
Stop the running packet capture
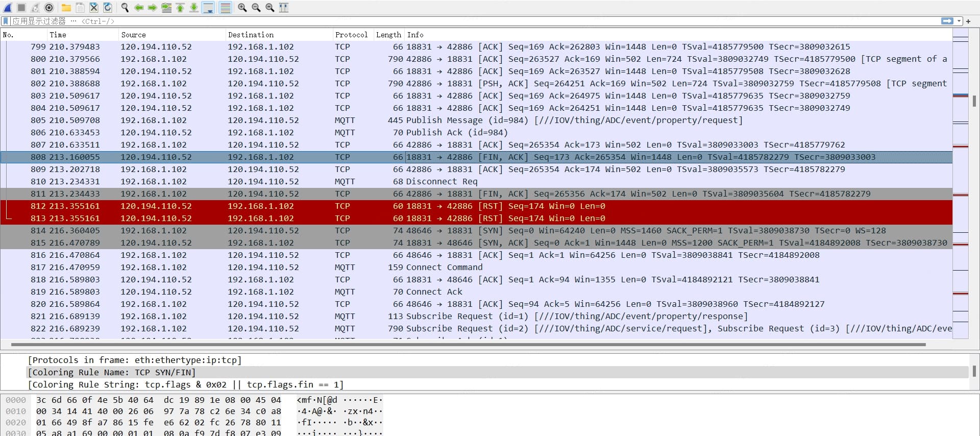pyautogui.click(x=21, y=8)
